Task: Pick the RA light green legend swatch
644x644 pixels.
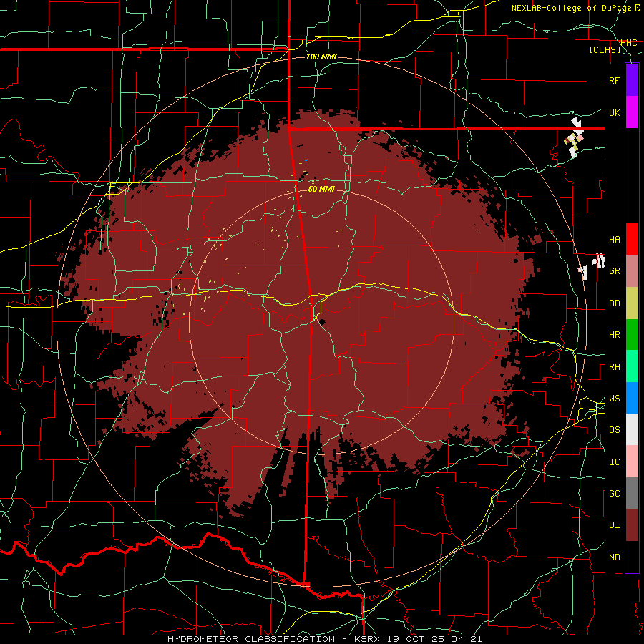Action: click(x=632, y=366)
